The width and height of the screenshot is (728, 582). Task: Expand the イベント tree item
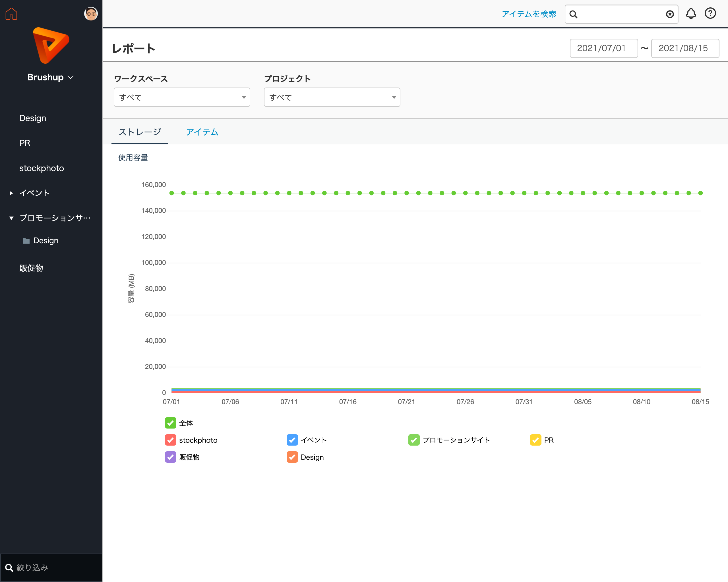pyautogui.click(x=11, y=193)
